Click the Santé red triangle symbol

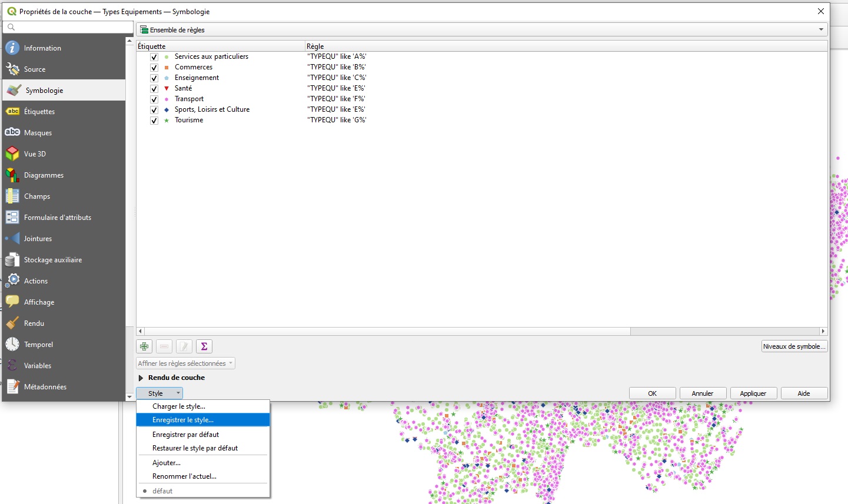click(x=167, y=89)
